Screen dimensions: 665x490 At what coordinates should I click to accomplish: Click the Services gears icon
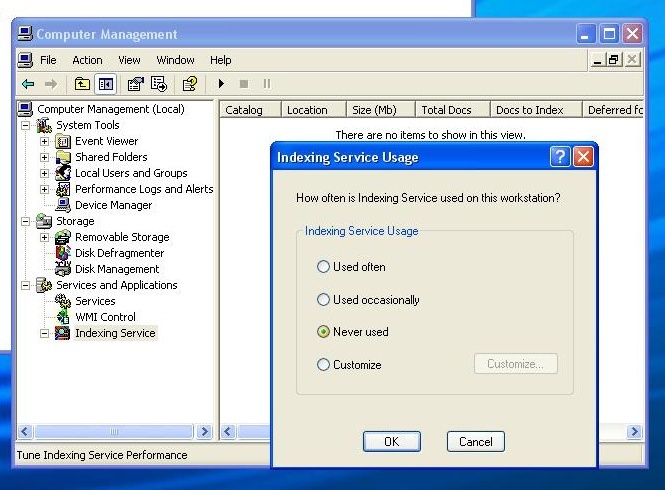pos(63,301)
